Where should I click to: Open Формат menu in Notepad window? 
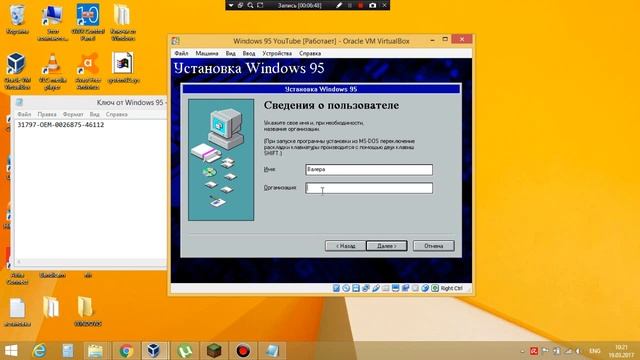pos(73,115)
